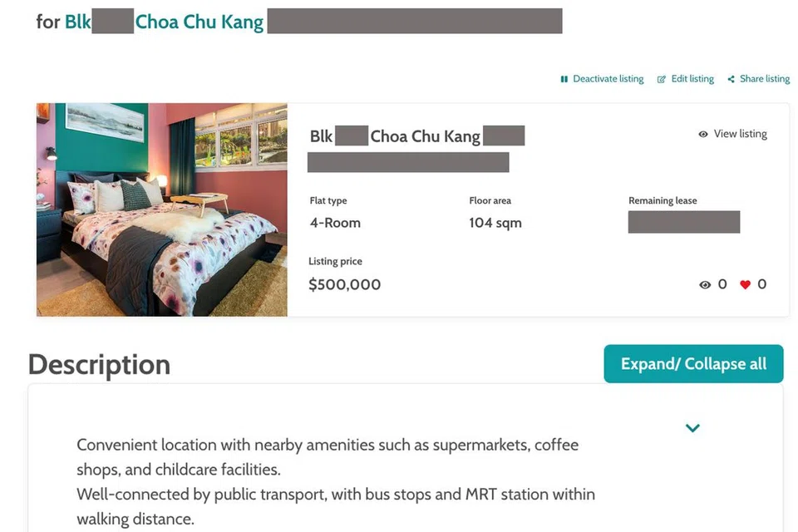Click the teal Blk Choa Chu Kang heading link
Image resolution: width=798 pixels, height=532 pixels.
[199, 22]
